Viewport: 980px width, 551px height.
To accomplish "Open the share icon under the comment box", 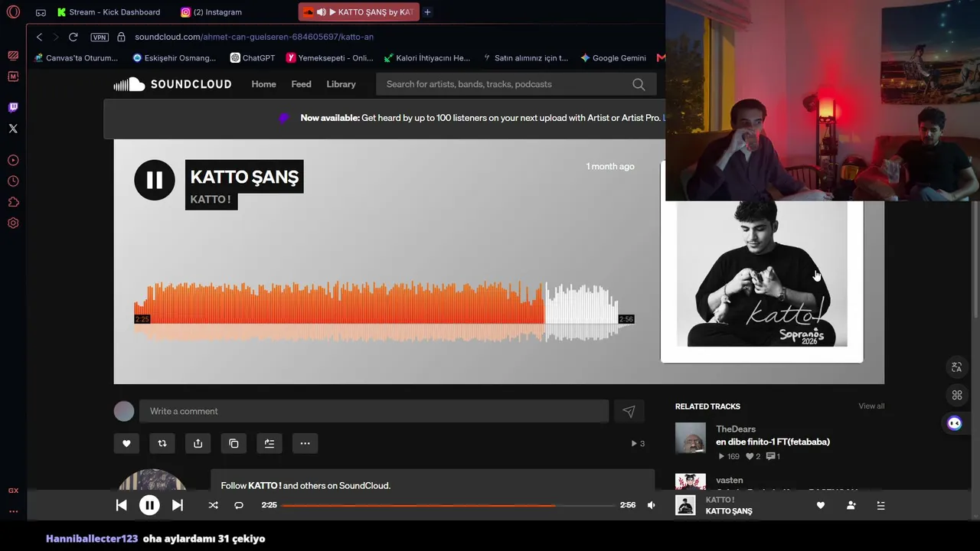I will (x=198, y=443).
